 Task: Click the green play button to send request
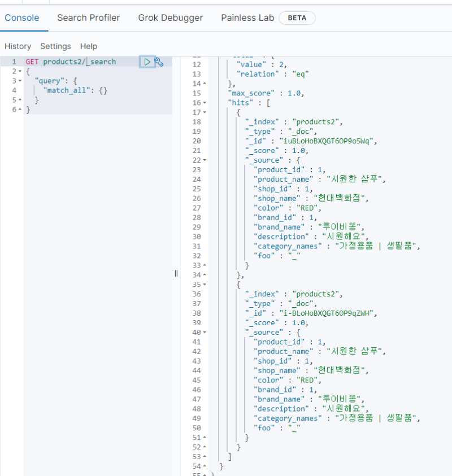click(x=147, y=62)
